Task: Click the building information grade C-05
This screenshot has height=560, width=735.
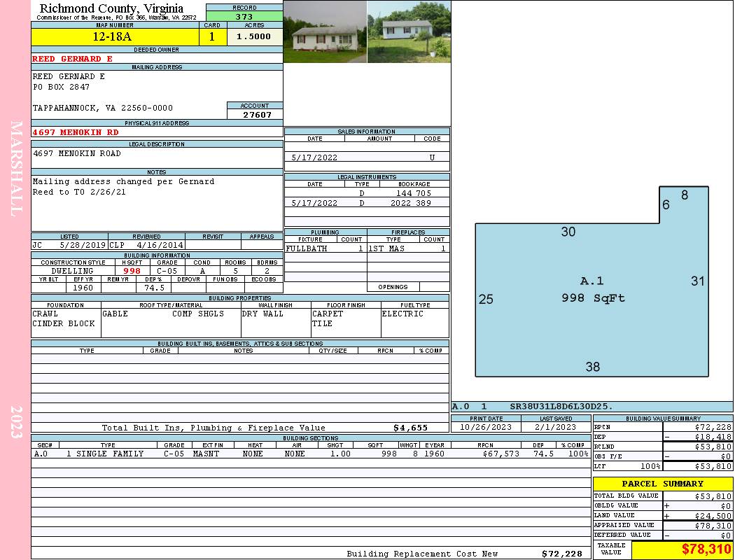Action: click(167, 271)
